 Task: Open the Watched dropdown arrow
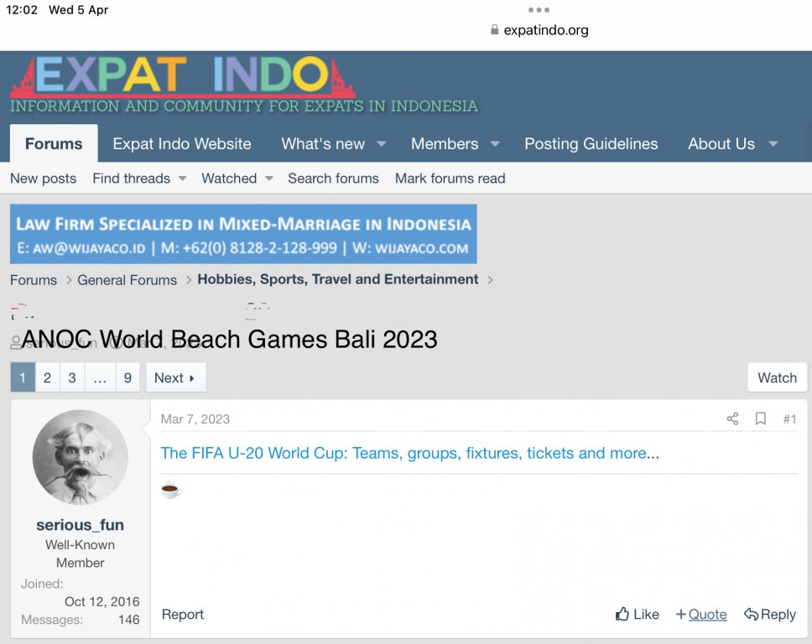tap(268, 179)
